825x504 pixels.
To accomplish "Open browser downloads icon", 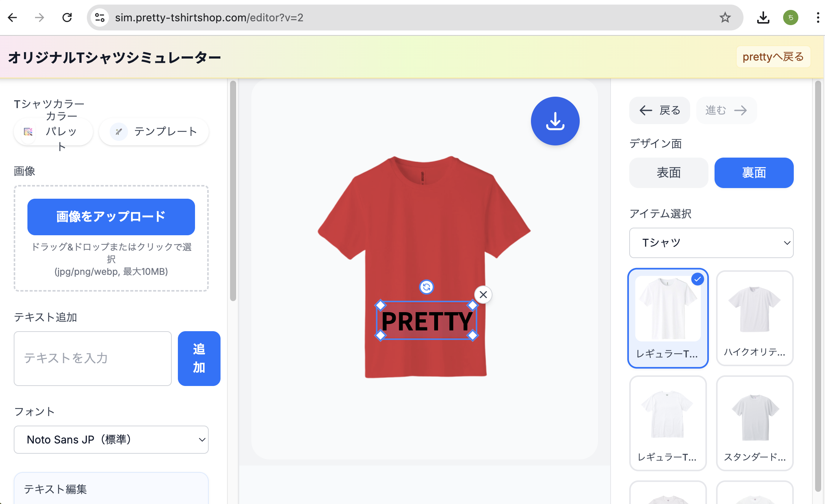I will pos(763,18).
